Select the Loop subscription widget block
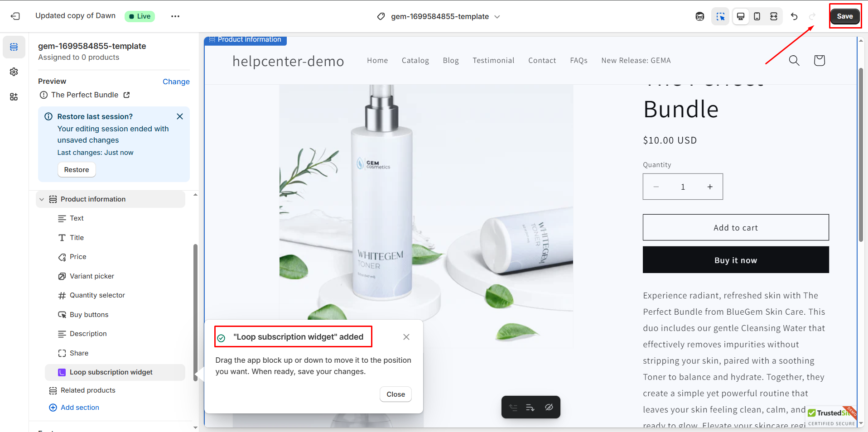Screen dimensions: 868x432 click(x=115, y=372)
